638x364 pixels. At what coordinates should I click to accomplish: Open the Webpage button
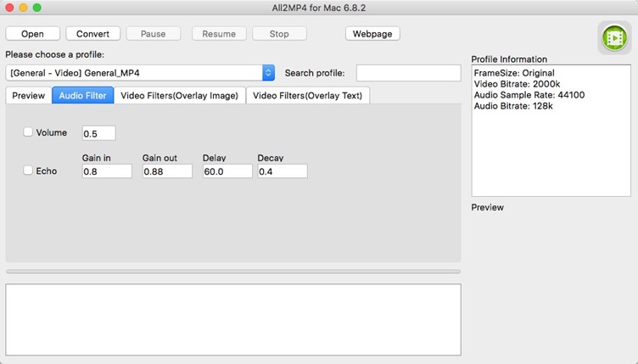[372, 34]
